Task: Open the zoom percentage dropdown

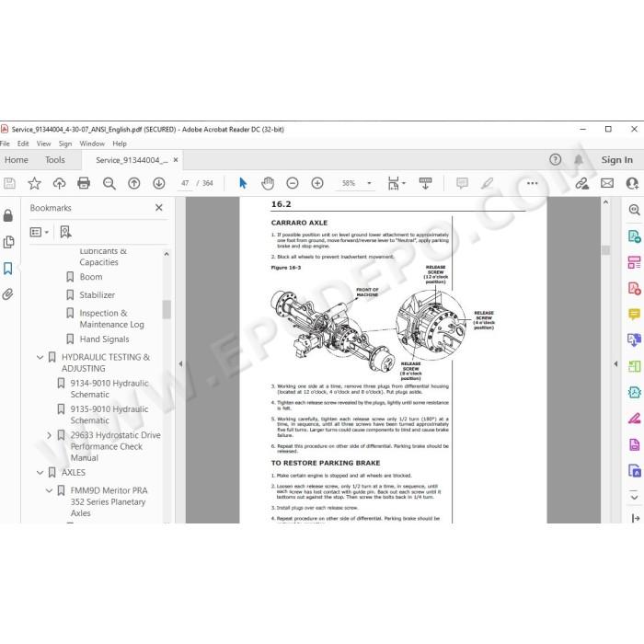Action: (369, 183)
